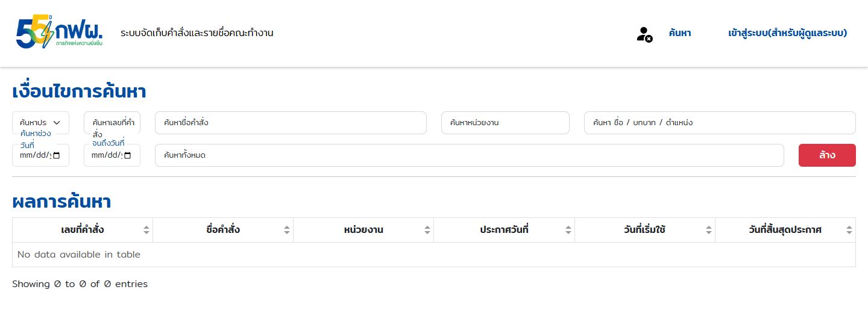
Task: Click the user-remove icon in header
Action: click(644, 34)
